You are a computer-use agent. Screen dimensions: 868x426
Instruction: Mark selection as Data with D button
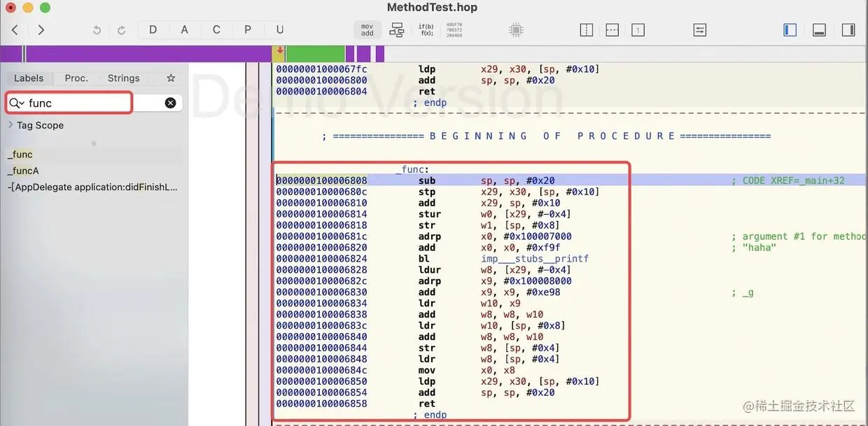click(153, 29)
